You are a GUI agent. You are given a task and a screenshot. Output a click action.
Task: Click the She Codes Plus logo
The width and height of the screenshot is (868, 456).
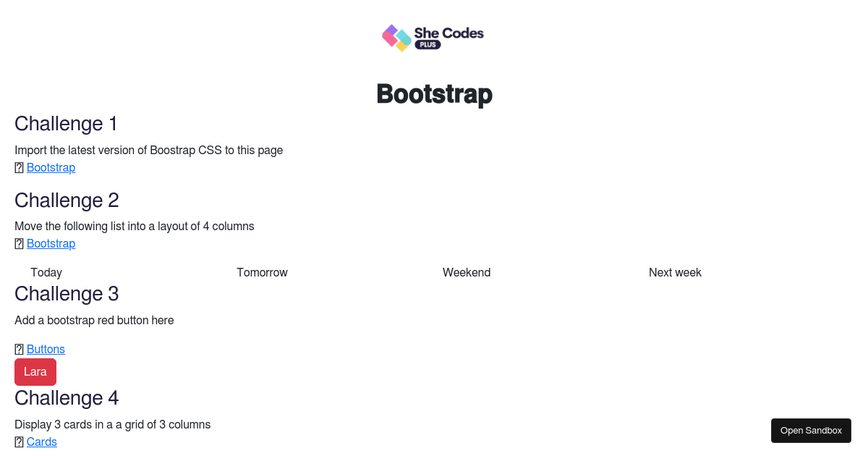click(433, 38)
